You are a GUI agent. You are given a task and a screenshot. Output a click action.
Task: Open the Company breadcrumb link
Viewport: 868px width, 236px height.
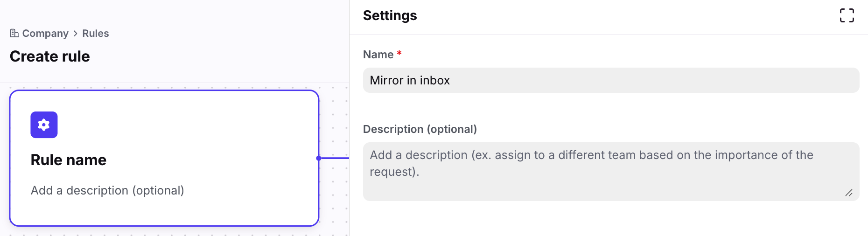pyautogui.click(x=45, y=34)
